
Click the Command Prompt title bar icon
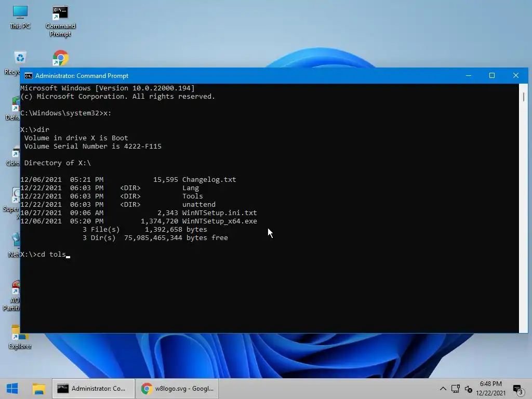coord(29,76)
